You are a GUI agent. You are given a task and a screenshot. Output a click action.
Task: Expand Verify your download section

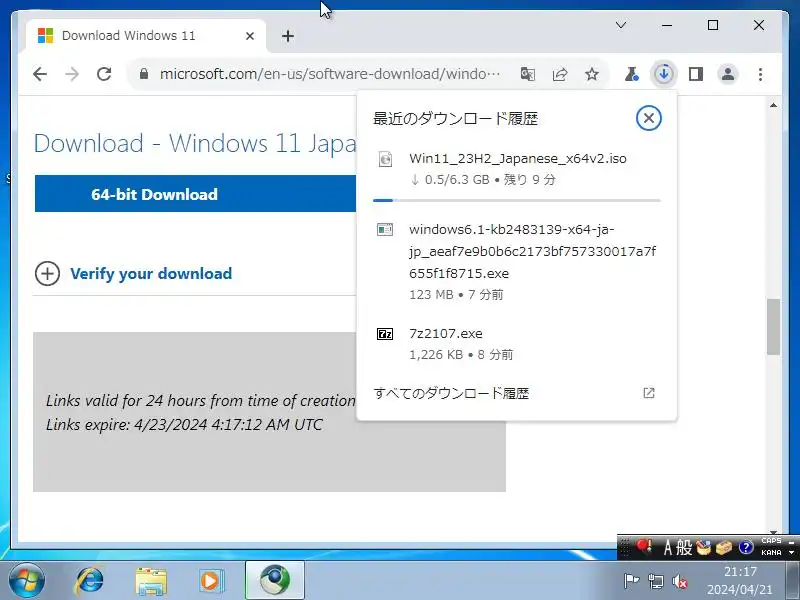47,273
